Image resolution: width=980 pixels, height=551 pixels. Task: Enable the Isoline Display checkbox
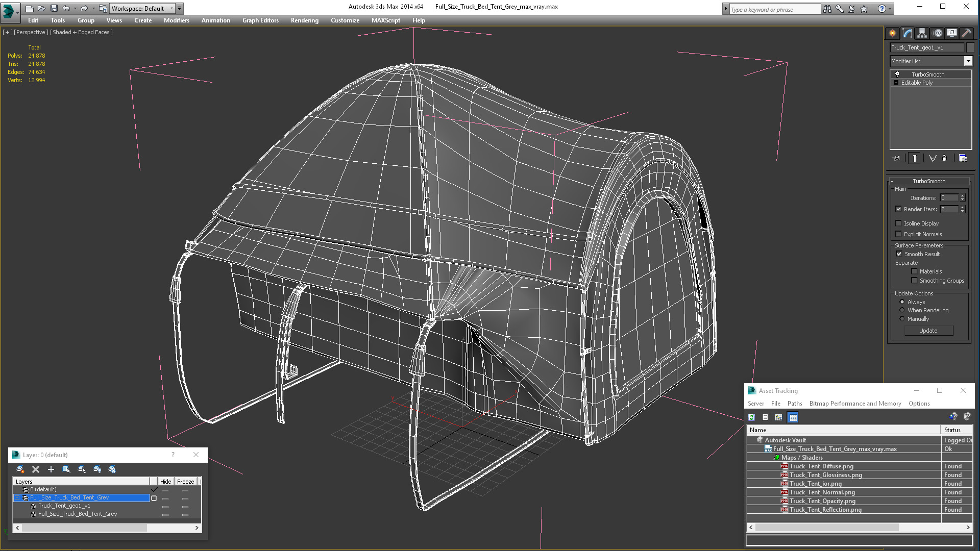click(899, 223)
